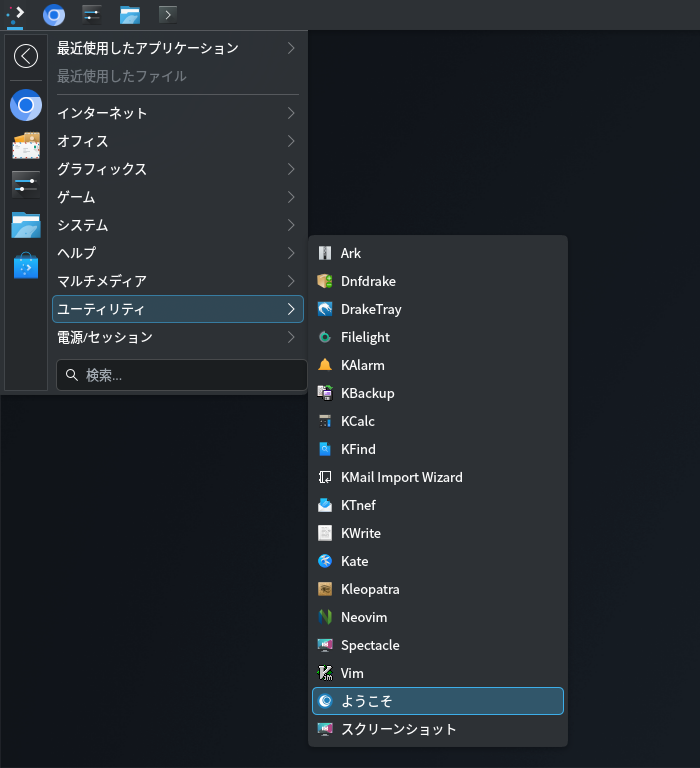700x768 pixels.
Task: Click the 最近使用したファイル entry
Action: 178,76
